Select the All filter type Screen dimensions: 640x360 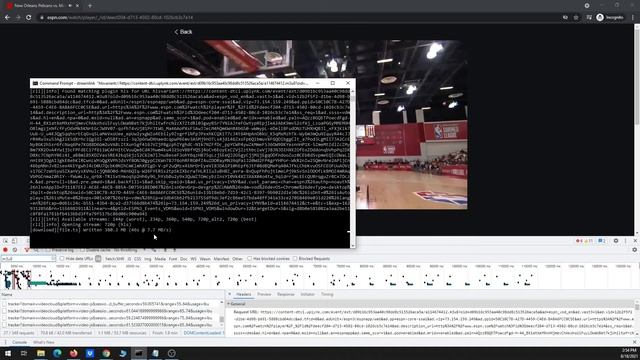pyautogui.click(x=98, y=259)
